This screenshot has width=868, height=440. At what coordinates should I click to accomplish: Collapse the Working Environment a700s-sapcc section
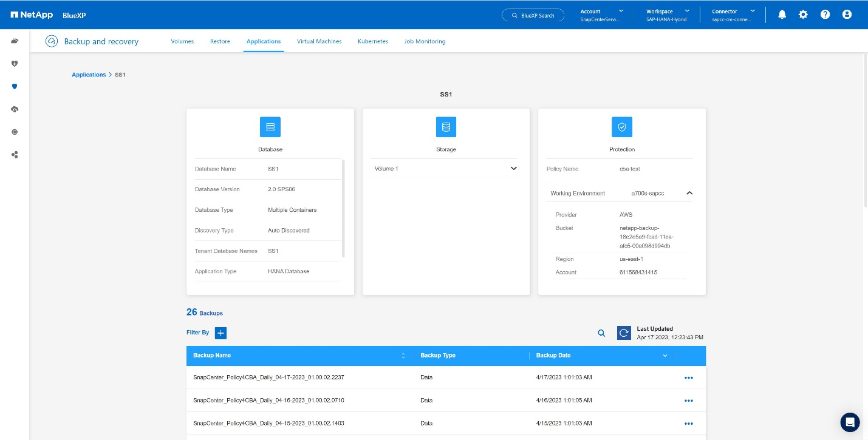point(689,193)
